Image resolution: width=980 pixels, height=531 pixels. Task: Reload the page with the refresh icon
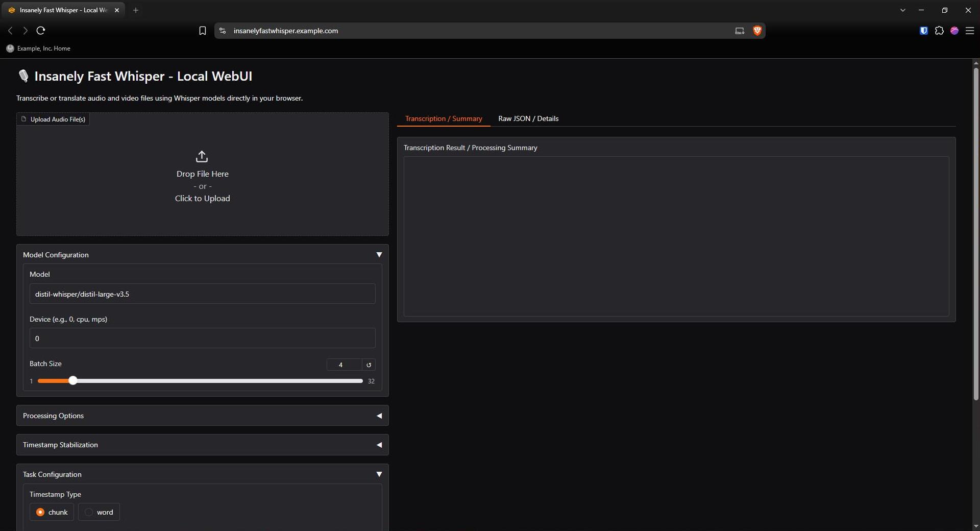click(x=41, y=31)
